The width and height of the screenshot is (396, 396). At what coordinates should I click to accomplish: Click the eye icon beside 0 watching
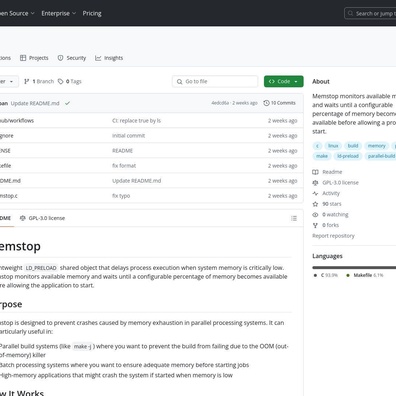point(315,215)
